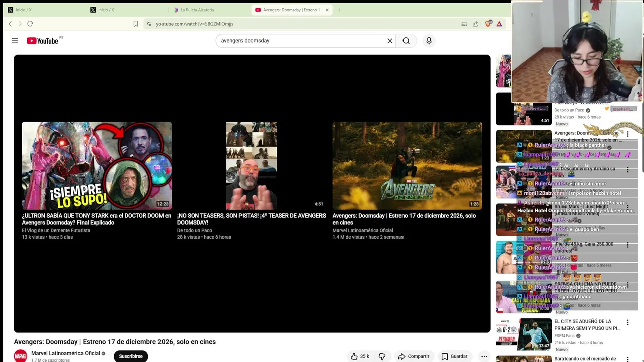This screenshot has height=362, width=644.
Task: Play the ¡SIEMPRE LO SUPO! Ultron end-screen video
Action: click(97, 165)
